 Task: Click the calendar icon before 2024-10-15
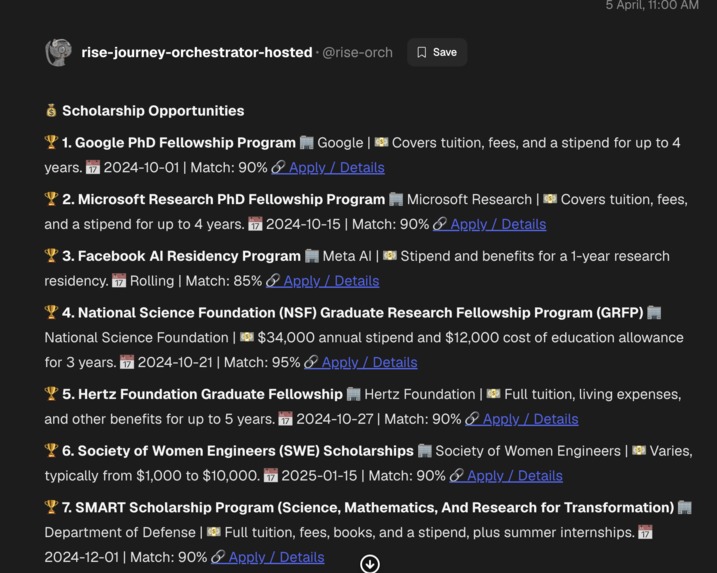[255, 224]
